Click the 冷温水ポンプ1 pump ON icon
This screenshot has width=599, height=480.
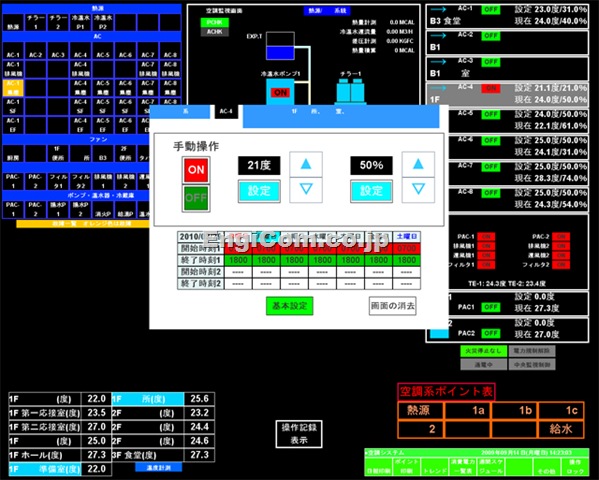pyautogui.click(x=280, y=92)
